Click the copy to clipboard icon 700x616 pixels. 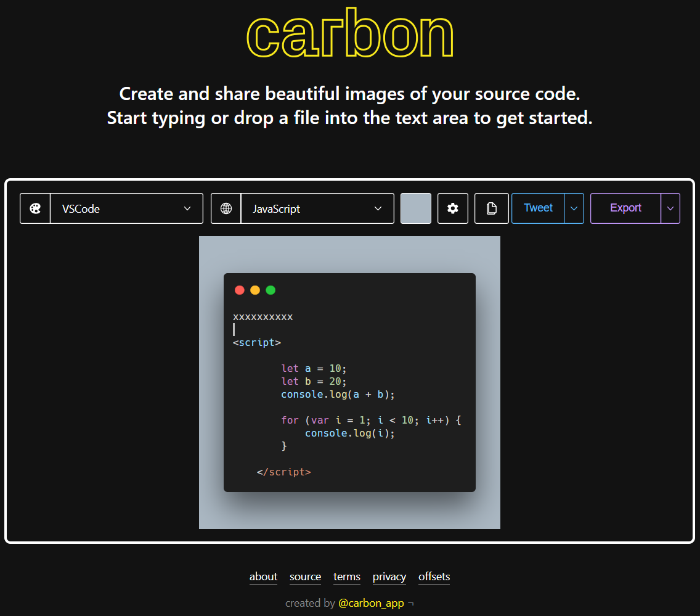point(491,208)
